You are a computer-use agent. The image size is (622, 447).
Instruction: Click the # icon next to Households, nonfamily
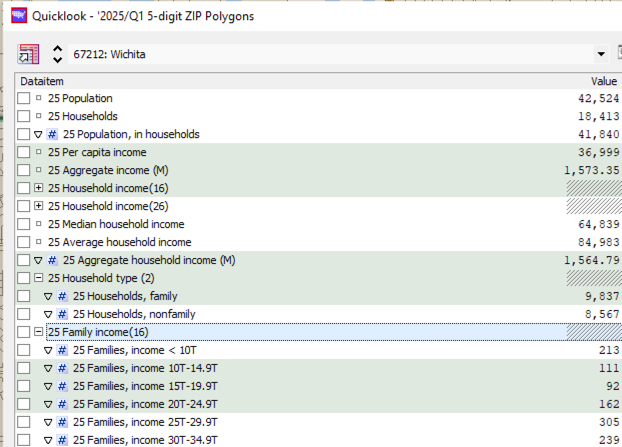tap(62, 314)
